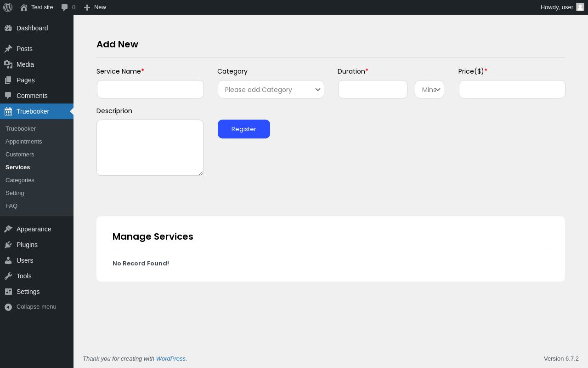Open the Mins duration unit dropdown
This screenshot has height=368, width=588.
point(429,89)
